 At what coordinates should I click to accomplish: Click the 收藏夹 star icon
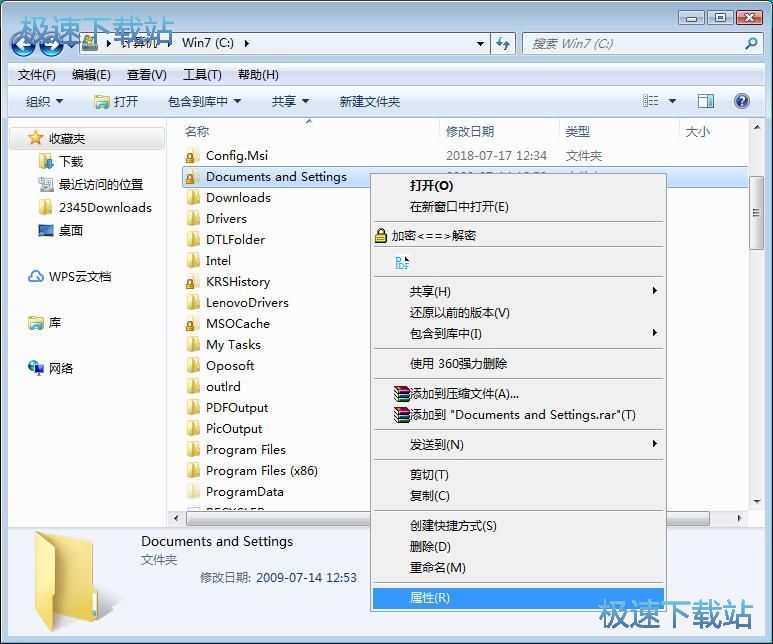[x=35, y=138]
